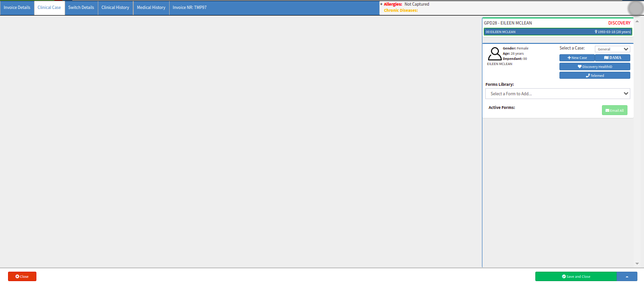
Task: Click the Not Captured allergy status
Action: click(417, 4)
